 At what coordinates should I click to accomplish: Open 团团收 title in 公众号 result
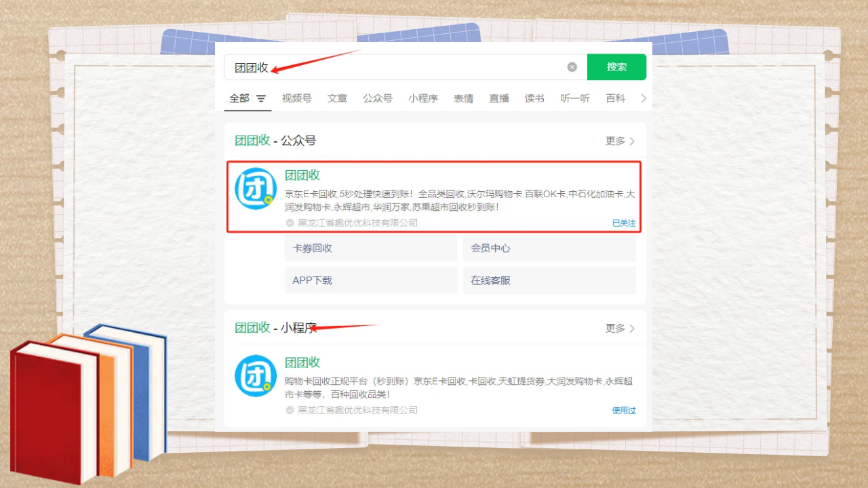click(302, 175)
